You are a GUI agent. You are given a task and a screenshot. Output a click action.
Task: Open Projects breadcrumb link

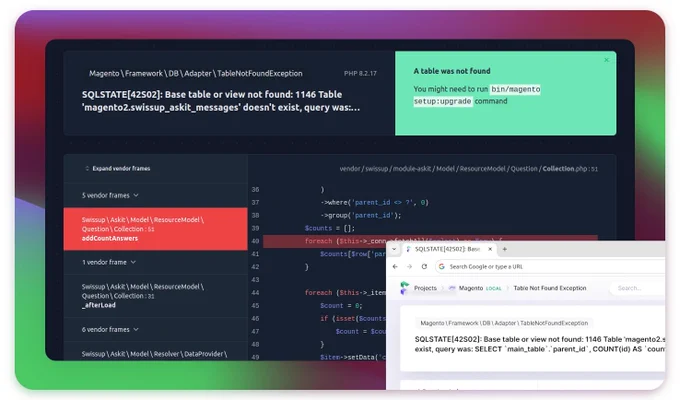tap(425, 288)
